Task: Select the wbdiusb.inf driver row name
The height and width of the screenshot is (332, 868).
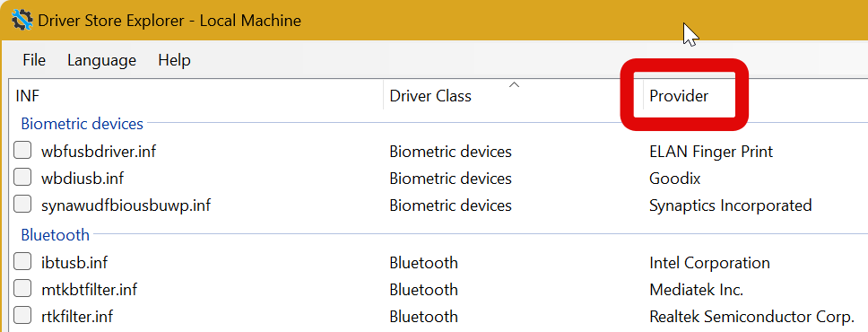Action: click(x=82, y=179)
